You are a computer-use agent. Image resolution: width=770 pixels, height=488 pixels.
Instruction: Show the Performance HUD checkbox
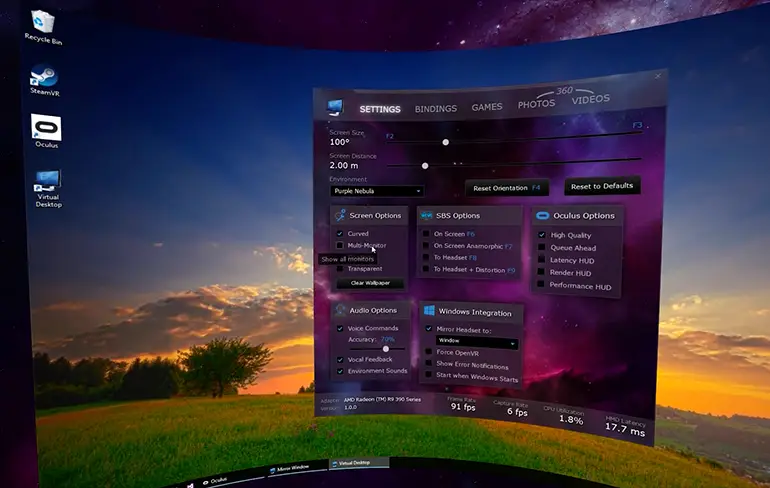(x=541, y=284)
